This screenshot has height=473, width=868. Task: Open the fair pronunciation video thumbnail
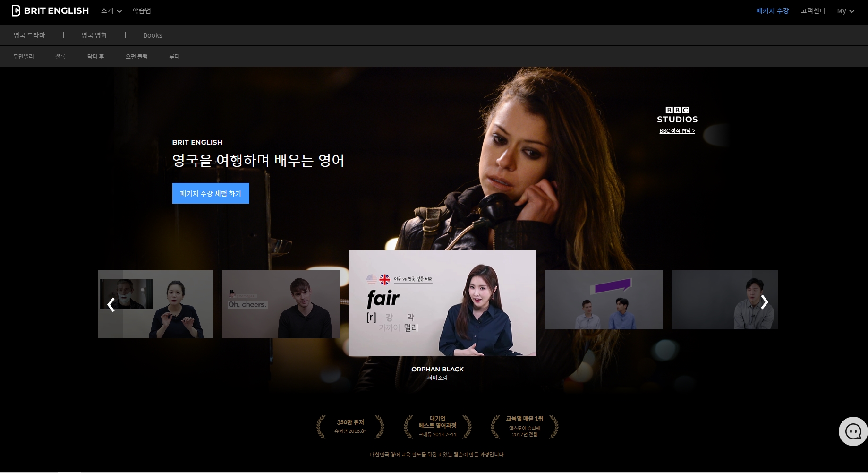click(443, 303)
